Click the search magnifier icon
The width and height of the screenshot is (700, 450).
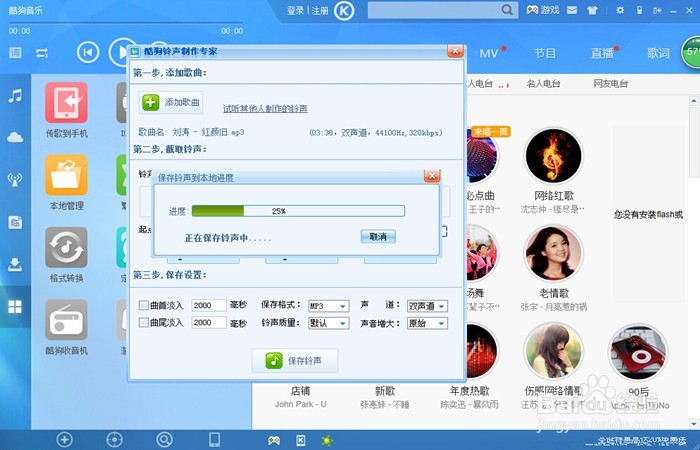(x=507, y=10)
